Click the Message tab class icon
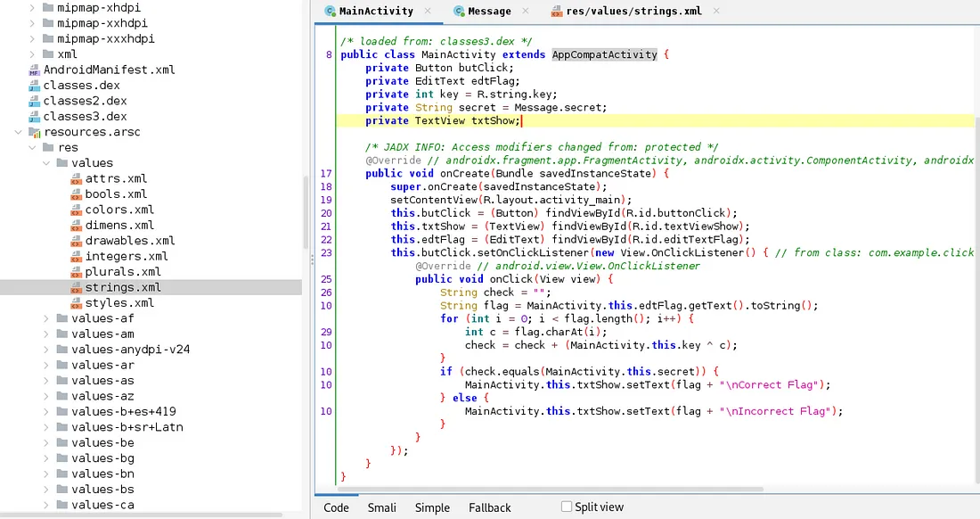This screenshot has height=519, width=980. point(460,12)
